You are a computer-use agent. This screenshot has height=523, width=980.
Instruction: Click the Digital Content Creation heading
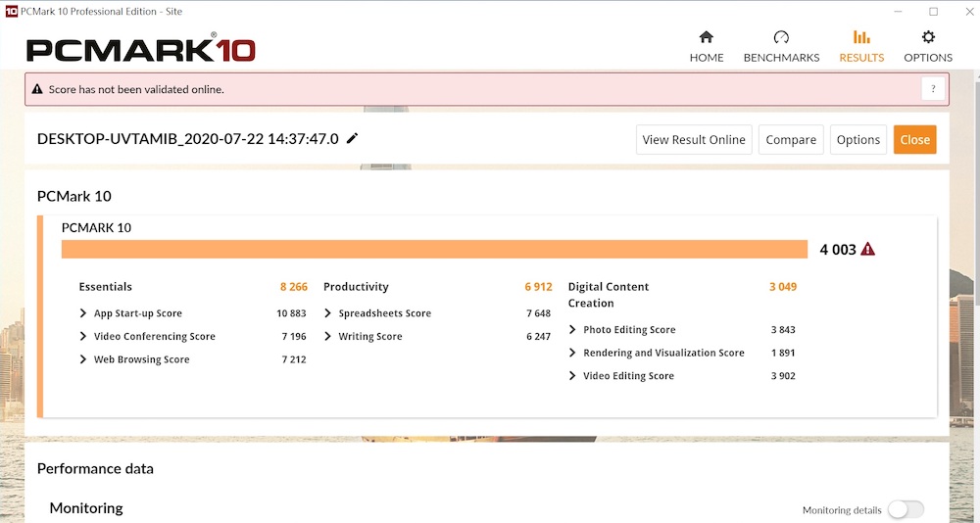click(609, 295)
